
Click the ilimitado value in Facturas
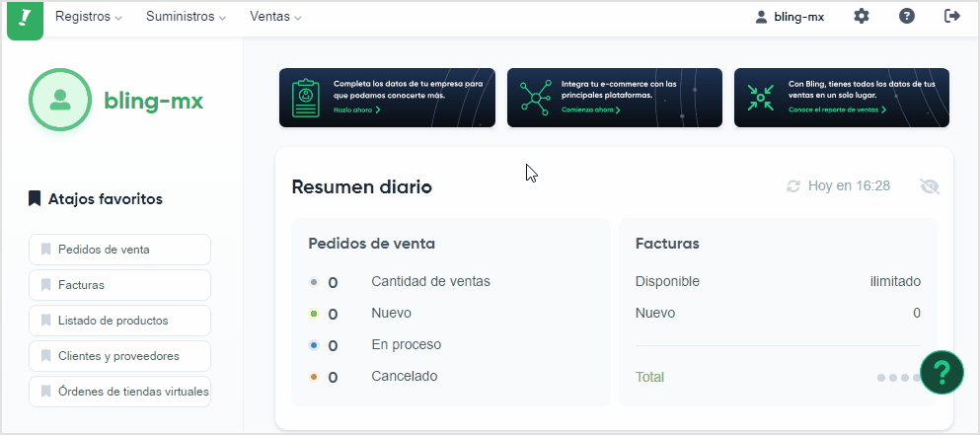click(896, 282)
